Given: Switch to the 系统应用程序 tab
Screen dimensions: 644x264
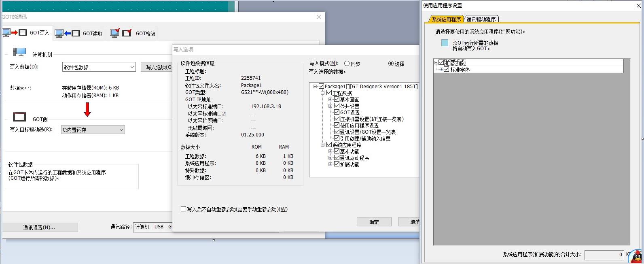Looking at the screenshot, I should (446, 19).
